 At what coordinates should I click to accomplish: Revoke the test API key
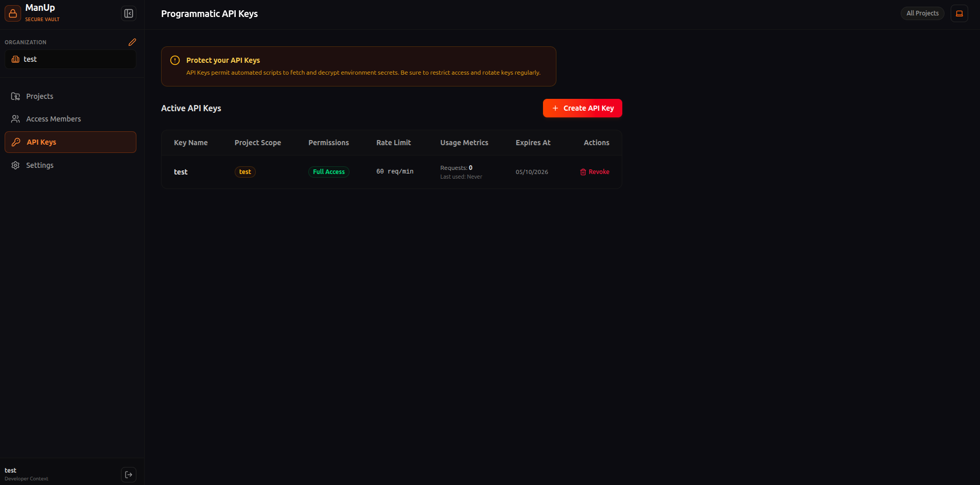(594, 172)
